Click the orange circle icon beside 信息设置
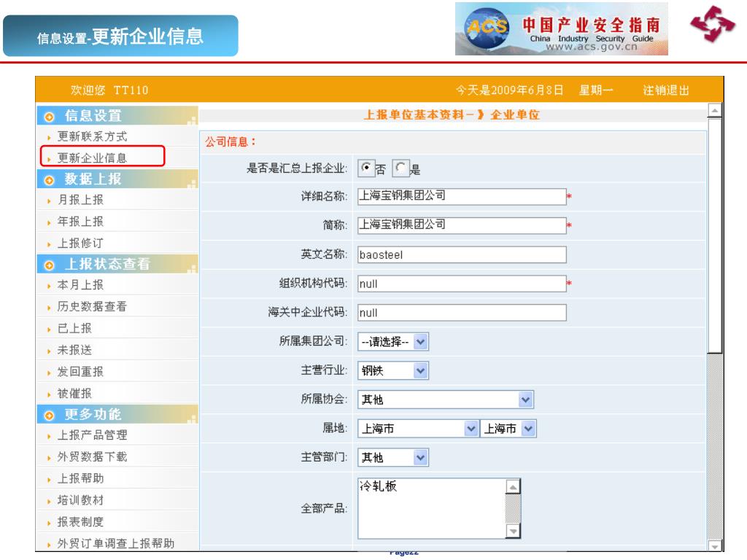The width and height of the screenshot is (747, 560). pyautogui.click(x=49, y=117)
